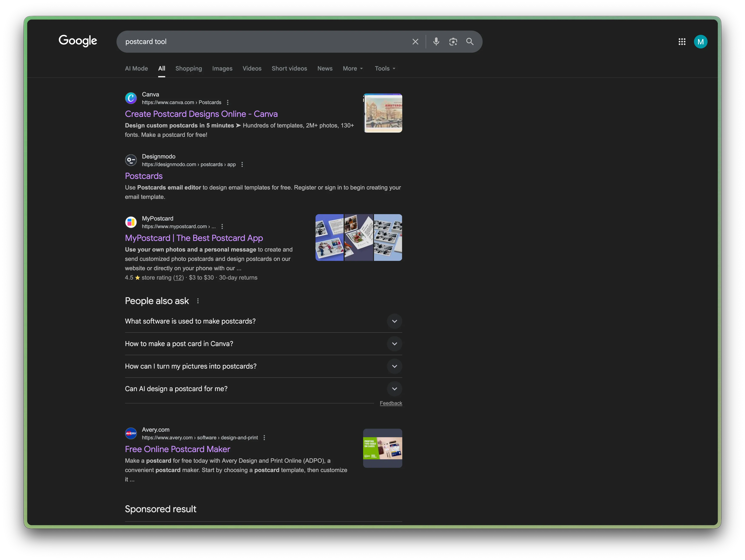Open the Google apps grid

coord(682,41)
